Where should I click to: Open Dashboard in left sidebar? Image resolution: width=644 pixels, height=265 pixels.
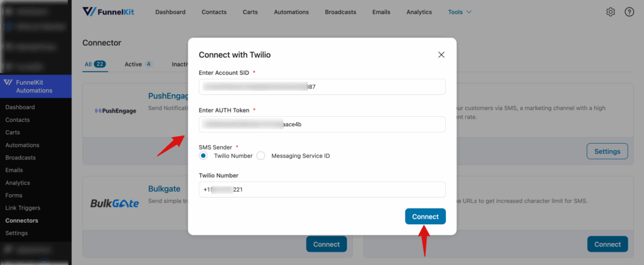19,107
